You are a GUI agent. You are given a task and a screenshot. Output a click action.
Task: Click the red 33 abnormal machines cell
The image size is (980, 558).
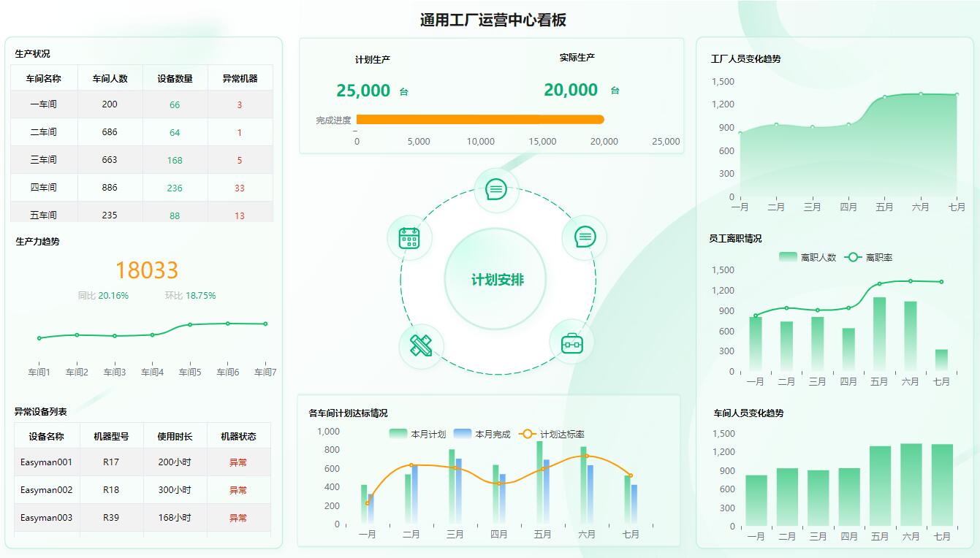click(x=240, y=188)
